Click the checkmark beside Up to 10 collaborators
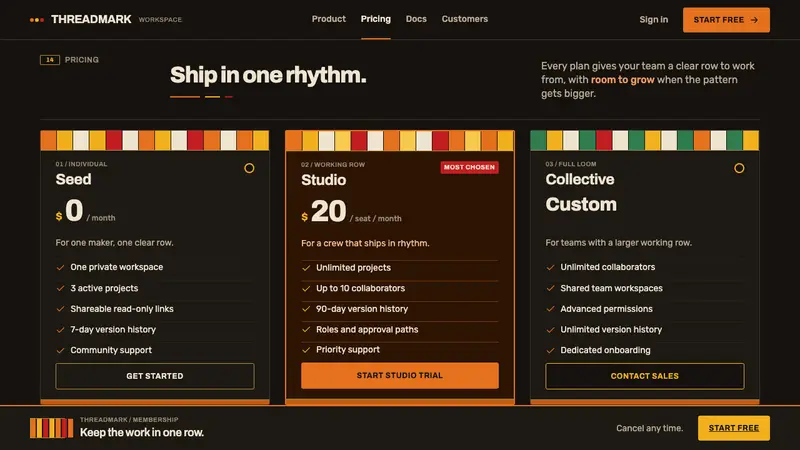Screen dimensions: 800x450 [306, 288]
